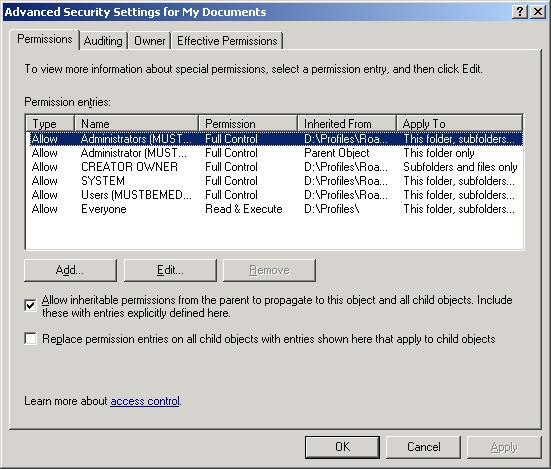Sort entries by Permission column header

[248, 124]
